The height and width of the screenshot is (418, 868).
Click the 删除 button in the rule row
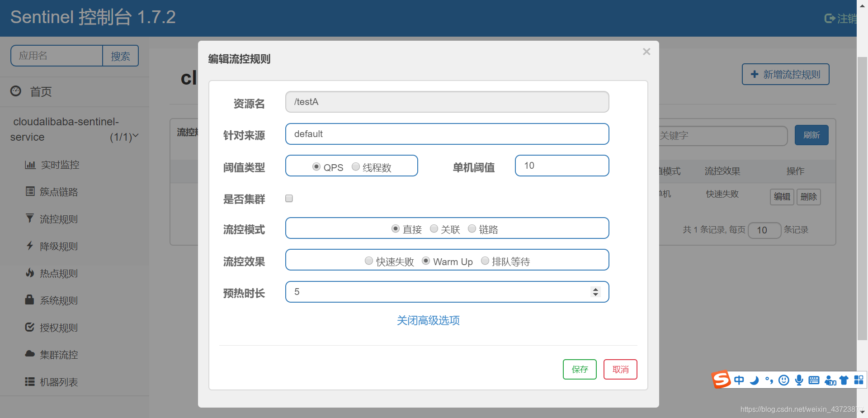(808, 197)
